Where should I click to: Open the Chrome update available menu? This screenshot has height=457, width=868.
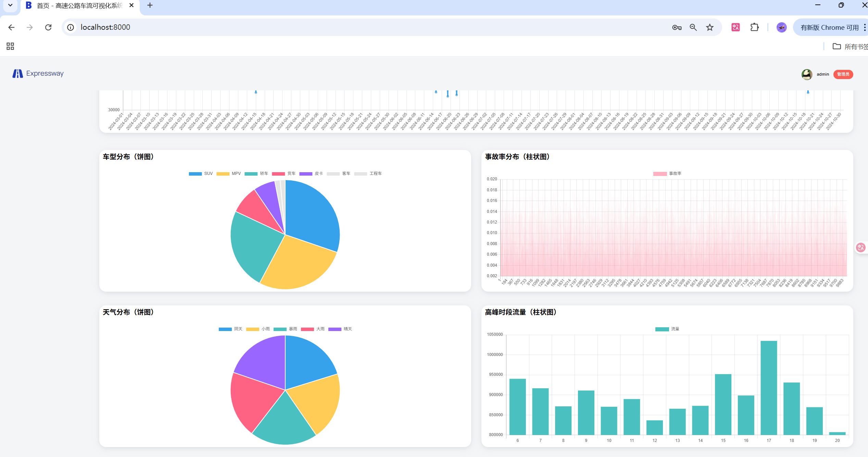pyautogui.click(x=830, y=27)
